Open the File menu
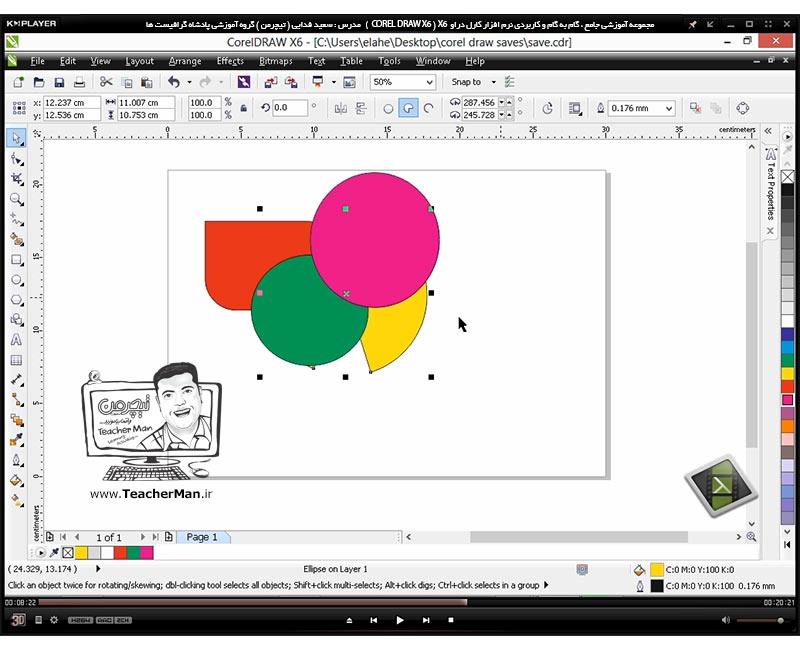The width and height of the screenshot is (800, 650). click(37, 61)
